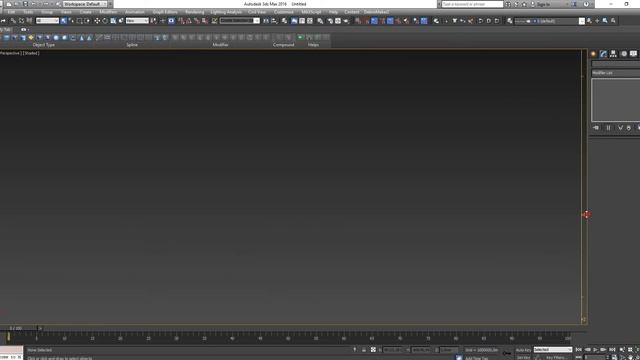Toggle Keyboard Shortcut Override
Image resolution: width=640 pixels, height=360 pixels.
[x=171, y=20]
